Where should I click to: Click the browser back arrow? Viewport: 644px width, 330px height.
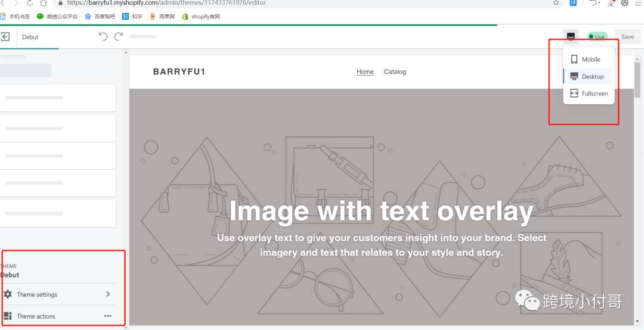click(x=2, y=3)
